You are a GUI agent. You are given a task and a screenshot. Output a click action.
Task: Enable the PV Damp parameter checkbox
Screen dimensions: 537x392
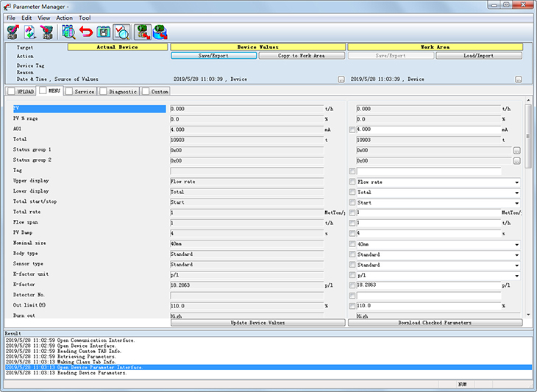[352, 233]
